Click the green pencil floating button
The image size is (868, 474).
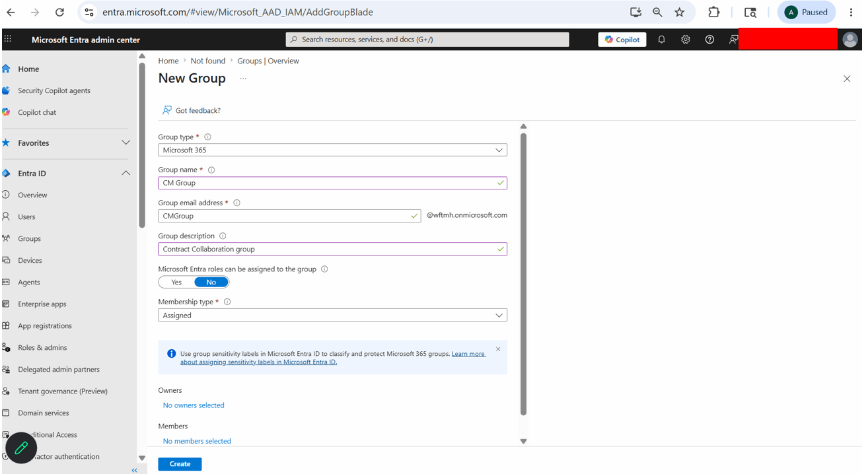pos(21,448)
